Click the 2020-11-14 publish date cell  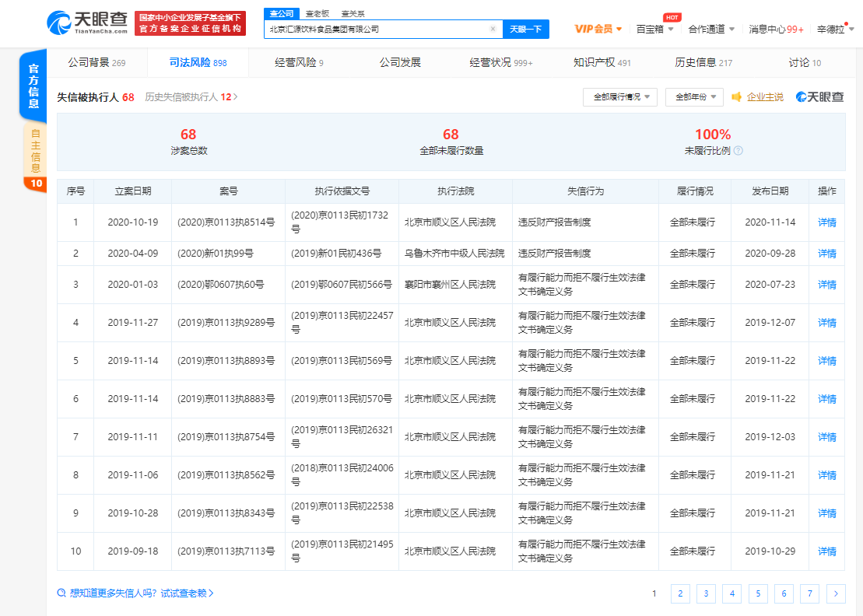(x=770, y=222)
